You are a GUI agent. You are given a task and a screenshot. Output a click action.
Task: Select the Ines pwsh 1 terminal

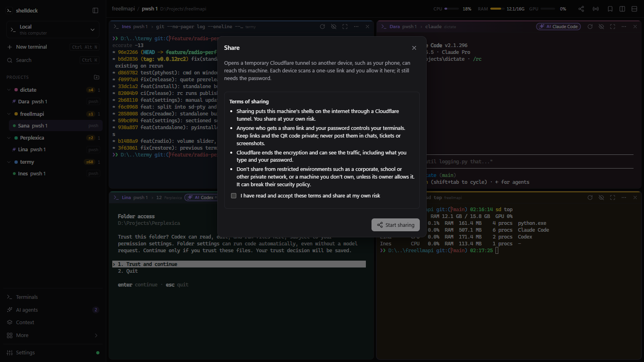pyautogui.click(x=56, y=174)
